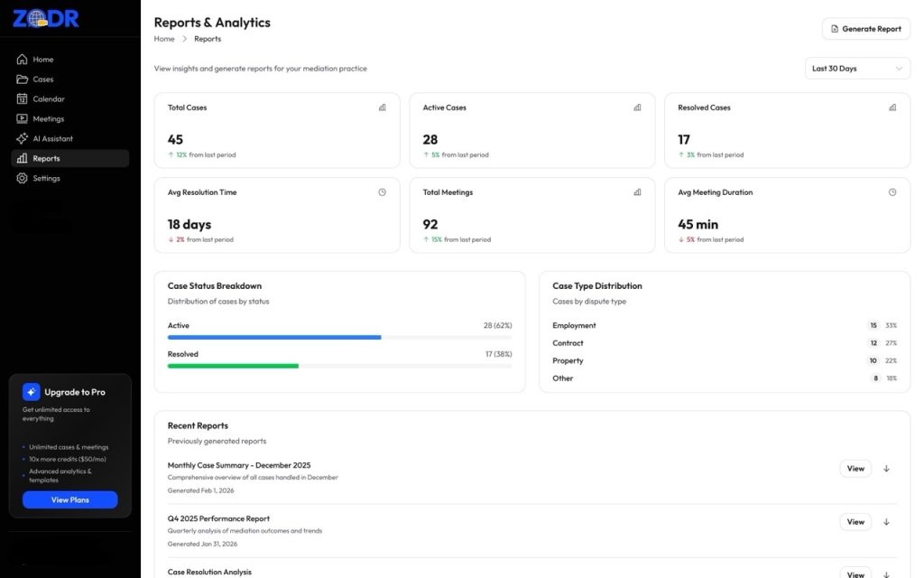Download the Monthly Case Summary report
The image size is (924, 578).
886,469
